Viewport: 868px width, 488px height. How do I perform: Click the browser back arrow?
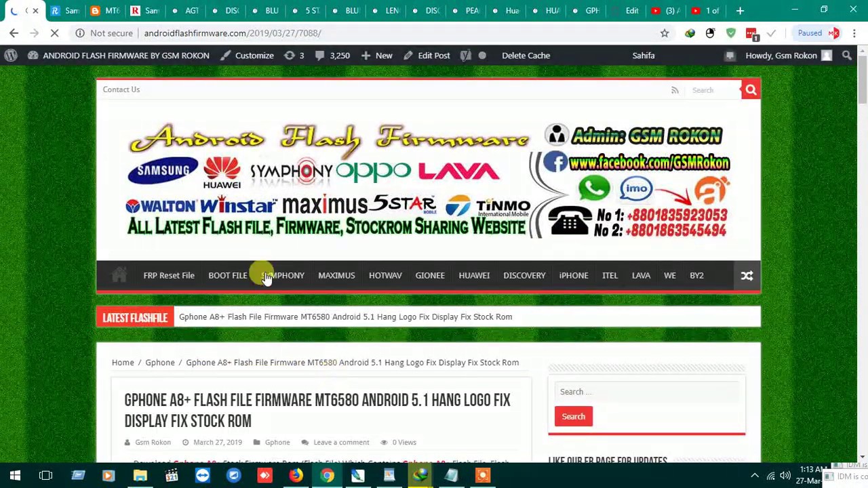pos(14,33)
